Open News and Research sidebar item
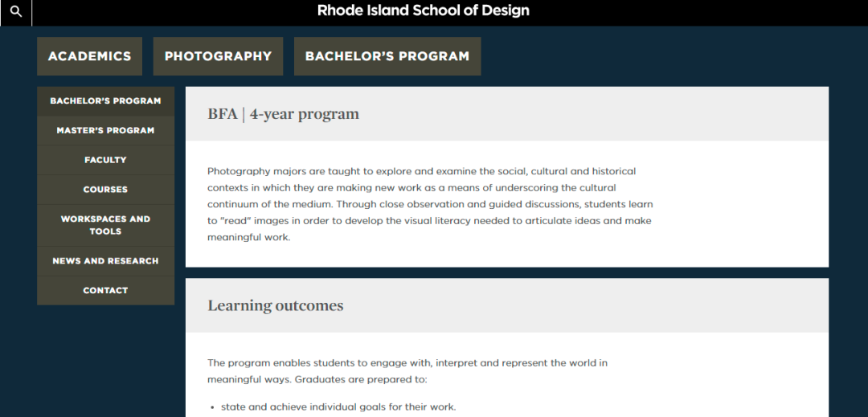The image size is (868, 417). pos(106,261)
